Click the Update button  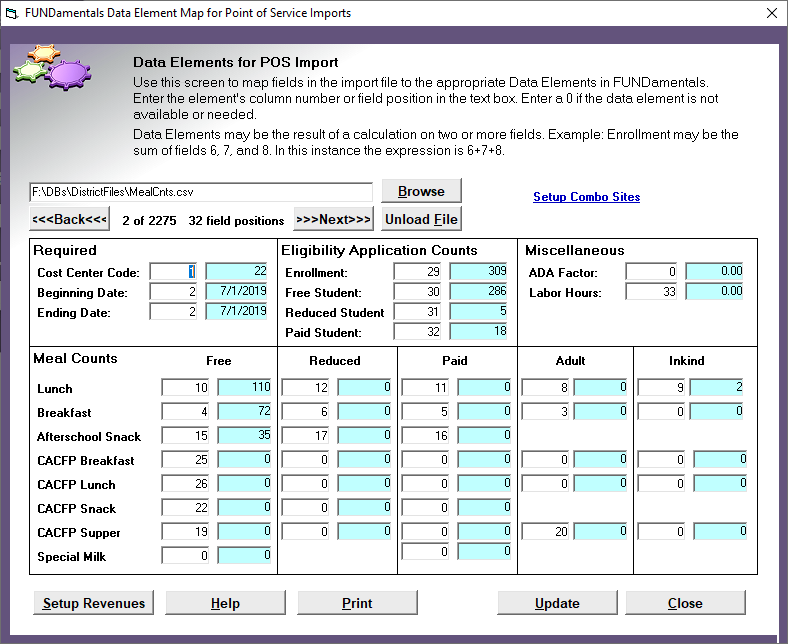[557, 603]
